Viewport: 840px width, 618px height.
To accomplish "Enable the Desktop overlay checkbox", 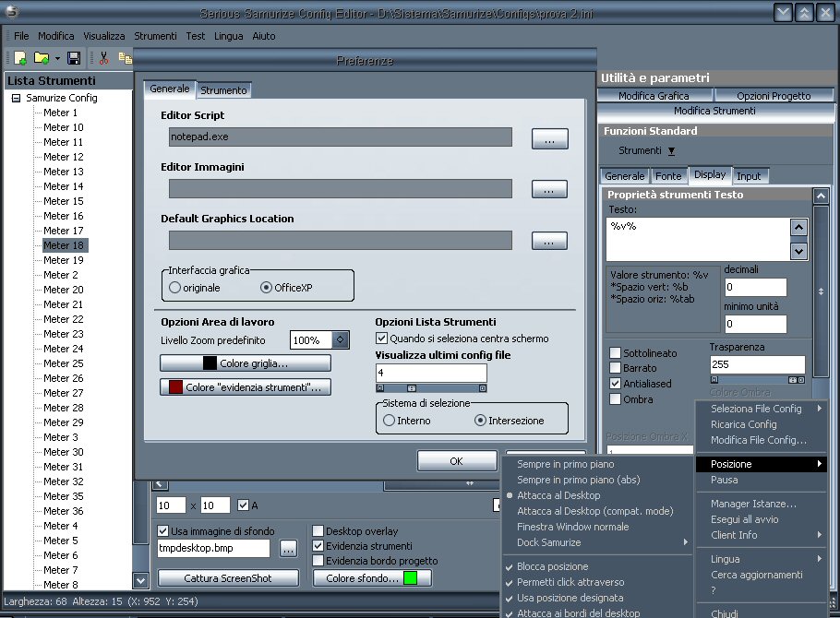I will pos(318,530).
